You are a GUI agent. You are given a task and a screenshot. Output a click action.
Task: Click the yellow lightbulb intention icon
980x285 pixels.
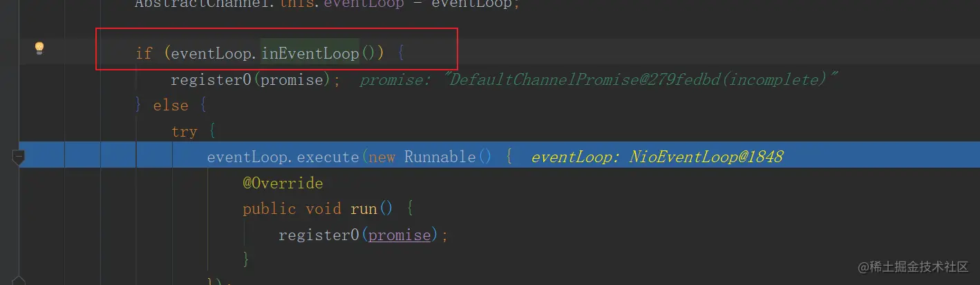[39, 48]
